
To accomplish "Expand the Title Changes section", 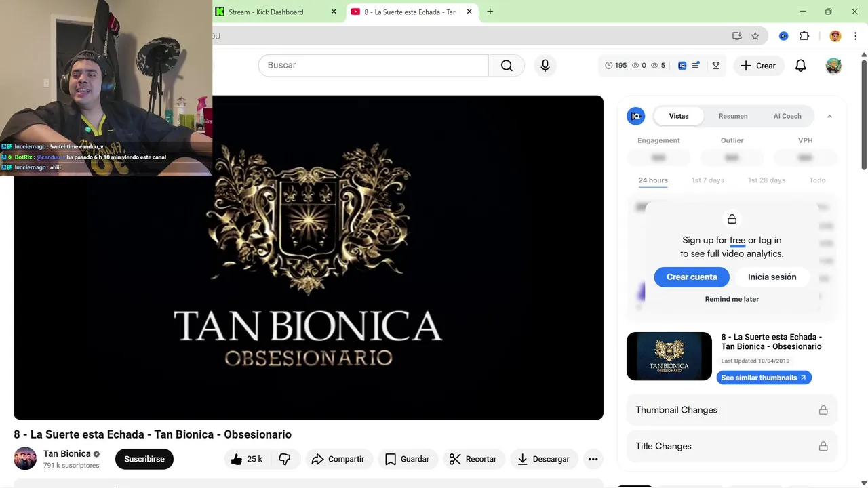I will coord(732,446).
